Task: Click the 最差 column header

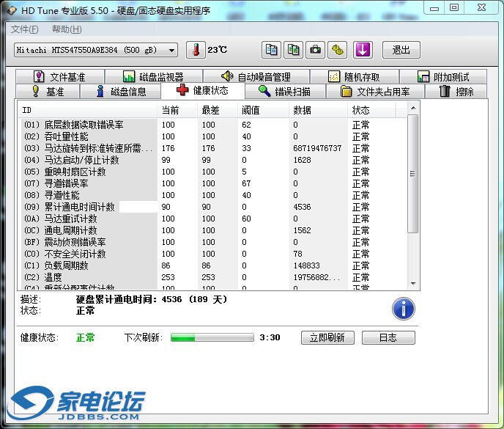Action: click(x=218, y=111)
